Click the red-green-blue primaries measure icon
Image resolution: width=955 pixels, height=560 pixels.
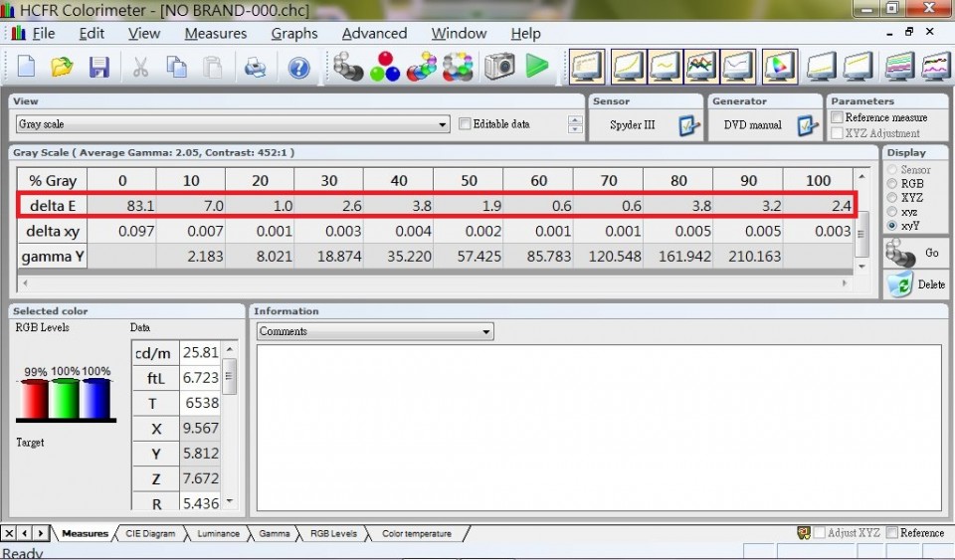pos(384,68)
